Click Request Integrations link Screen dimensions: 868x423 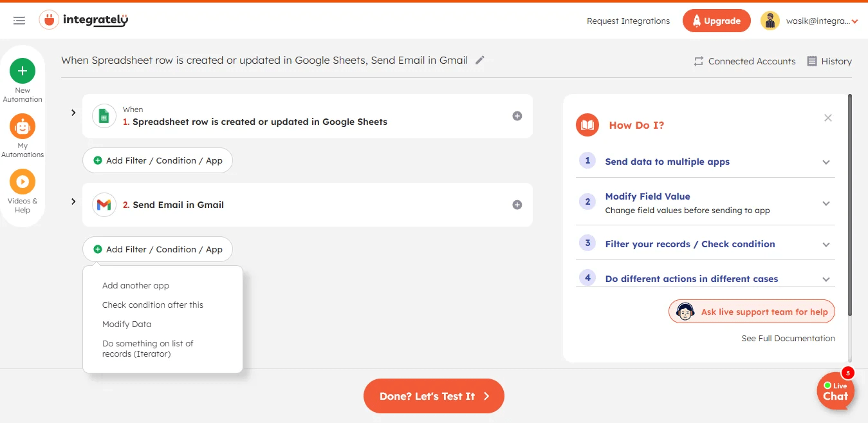pyautogui.click(x=628, y=21)
